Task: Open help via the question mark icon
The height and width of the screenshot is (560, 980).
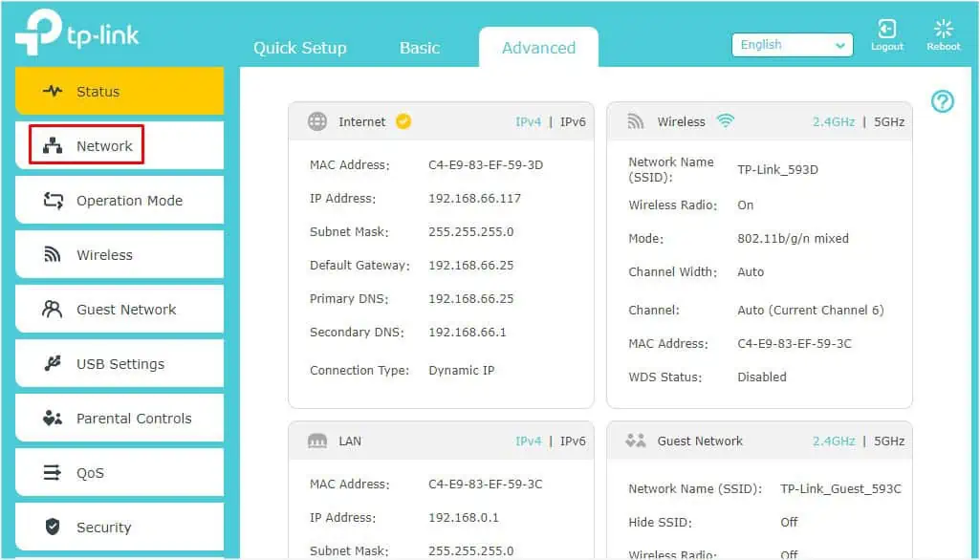Action: [942, 100]
